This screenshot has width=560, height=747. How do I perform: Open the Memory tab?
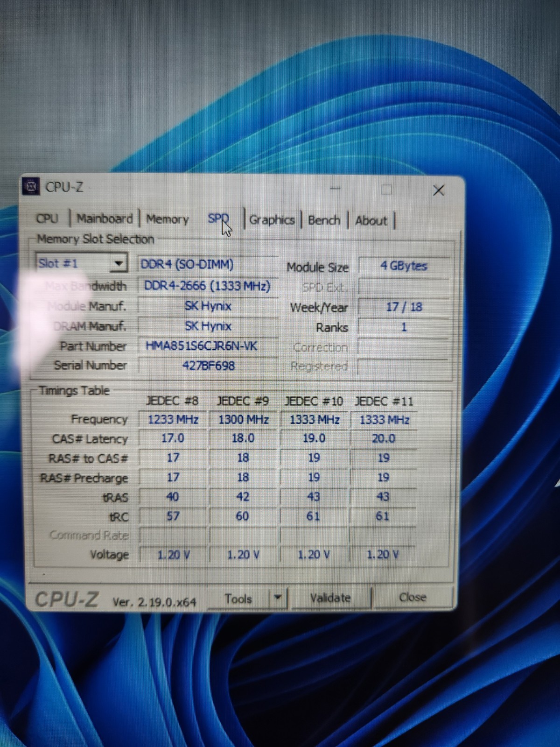167,219
